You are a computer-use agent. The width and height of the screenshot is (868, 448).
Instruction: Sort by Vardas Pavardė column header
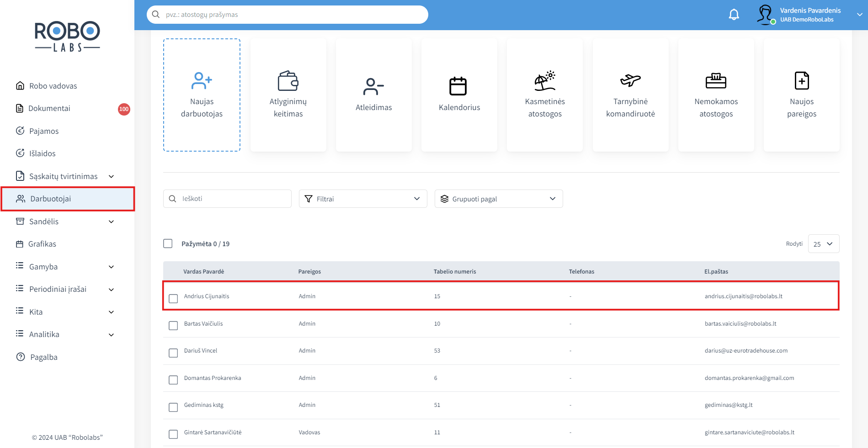coord(204,271)
